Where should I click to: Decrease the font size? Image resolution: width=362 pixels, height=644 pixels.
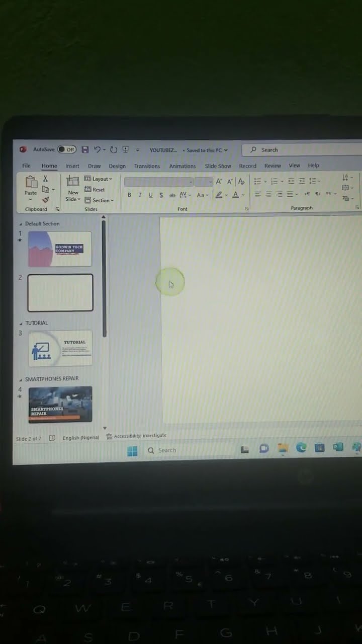coord(230,182)
